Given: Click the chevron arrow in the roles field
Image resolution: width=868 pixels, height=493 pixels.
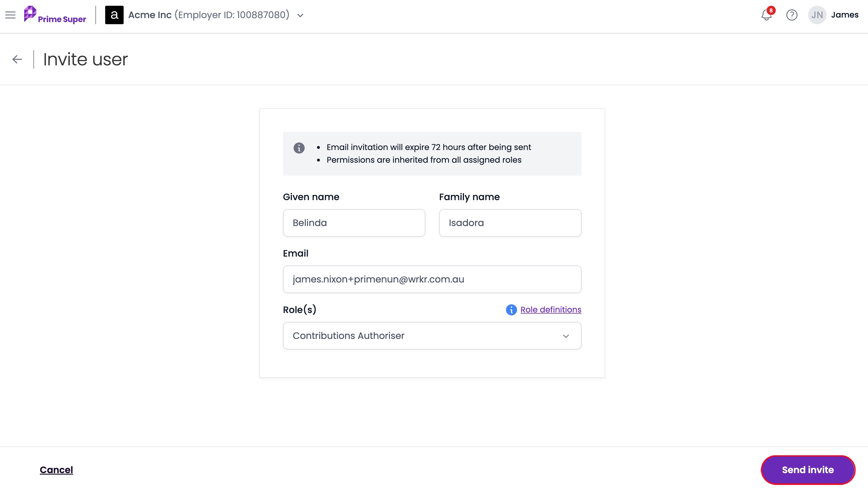Looking at the screenshot, I should tap(566, 336).
